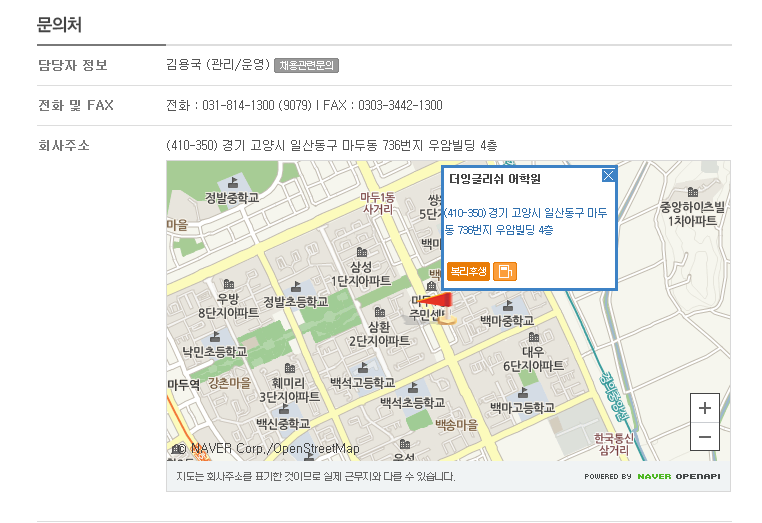Screen dimensions: 762x523
Task: Click the 마두역 station label on map
Action: 184,385
